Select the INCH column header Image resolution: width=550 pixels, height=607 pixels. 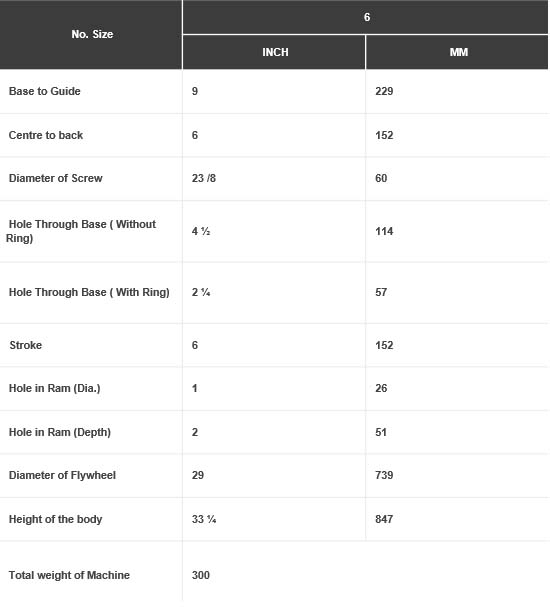(275, 52)
